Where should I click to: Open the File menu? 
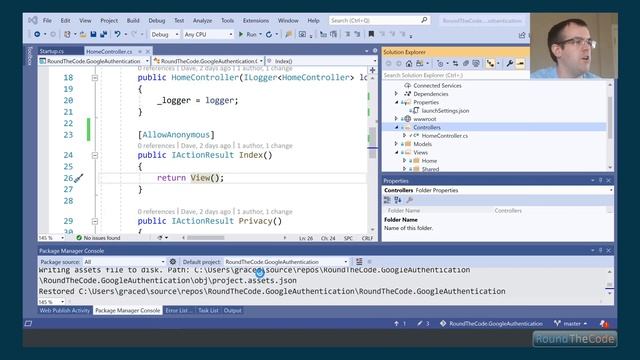tap(47, 20)
